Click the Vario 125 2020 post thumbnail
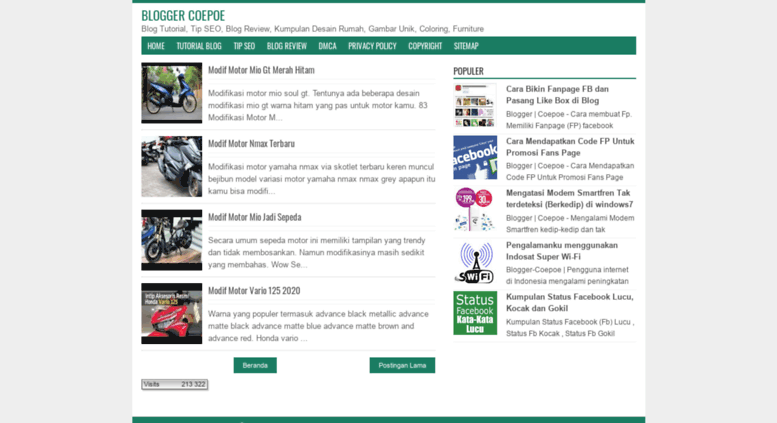 [x=171, y=314]
